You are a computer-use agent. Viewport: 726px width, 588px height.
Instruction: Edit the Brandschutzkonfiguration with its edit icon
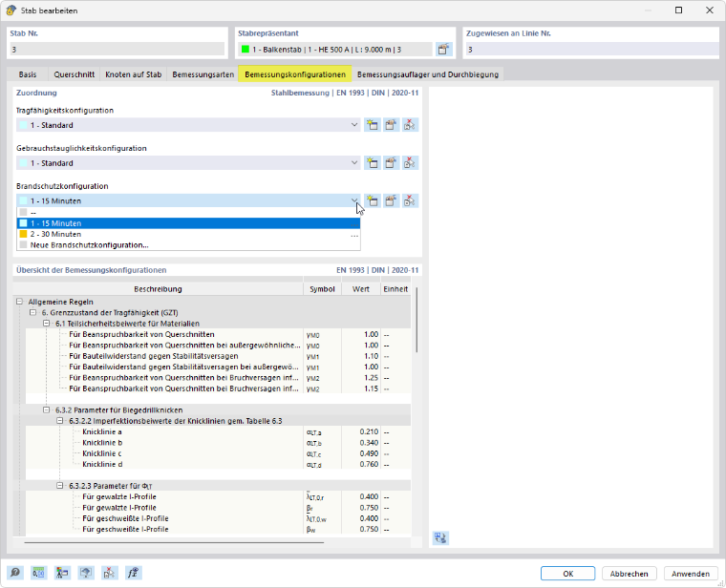391,200
